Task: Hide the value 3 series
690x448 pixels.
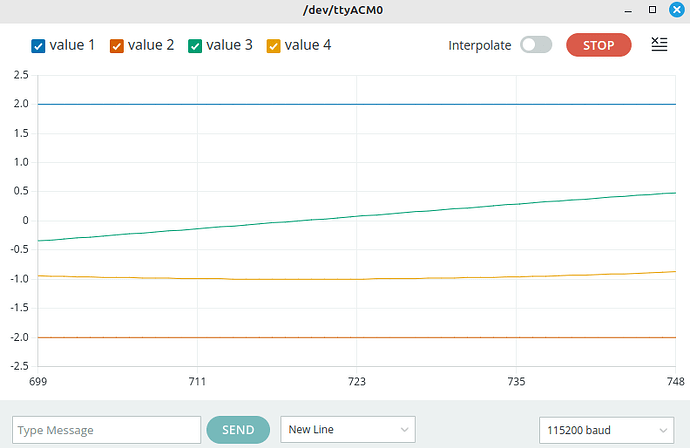Action: coord(195,46)
